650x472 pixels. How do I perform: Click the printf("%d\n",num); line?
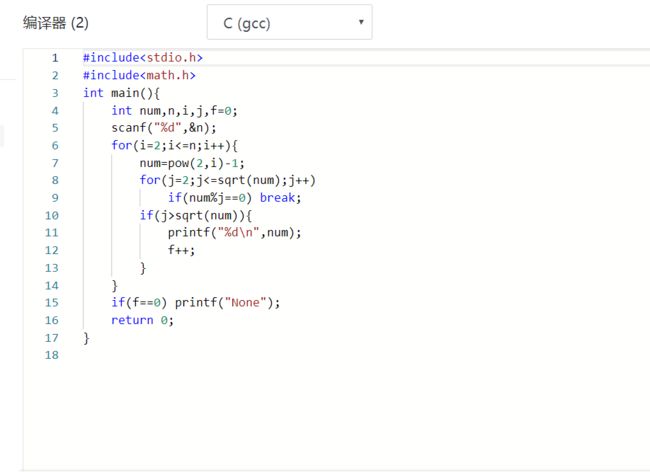[x=234, y=232]
